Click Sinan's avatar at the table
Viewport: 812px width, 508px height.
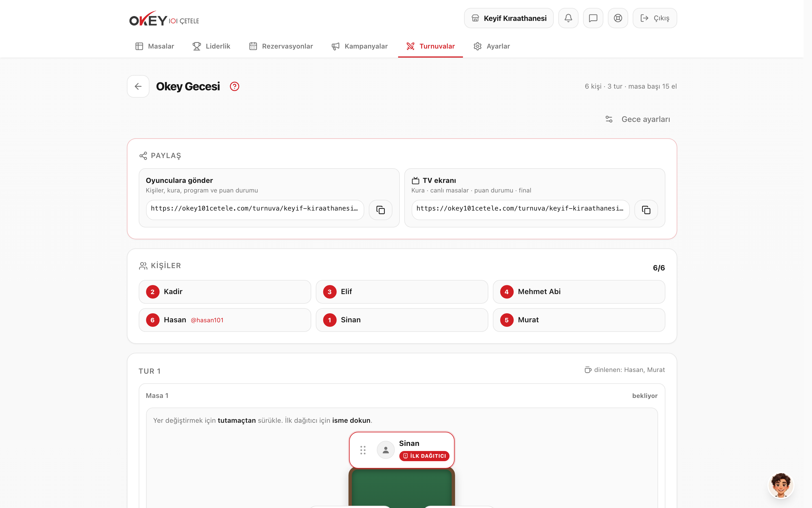click(x=385, y=450)
